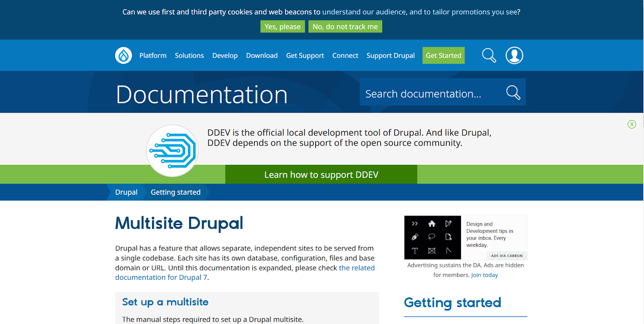This screenshot has width=644, height=324.
Task: Open the Solutions menu
Action: [189, 55]
